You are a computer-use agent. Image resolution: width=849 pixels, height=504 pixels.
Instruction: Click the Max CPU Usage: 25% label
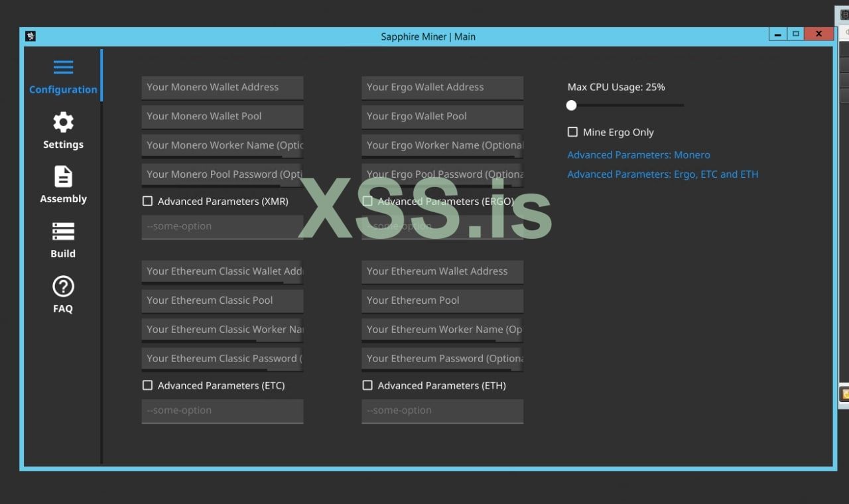pyautogui.click(x=616, y=87)
